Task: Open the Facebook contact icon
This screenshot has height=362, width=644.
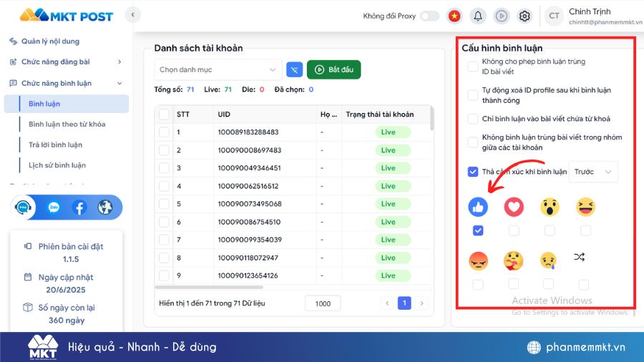Action: (79, 207)
